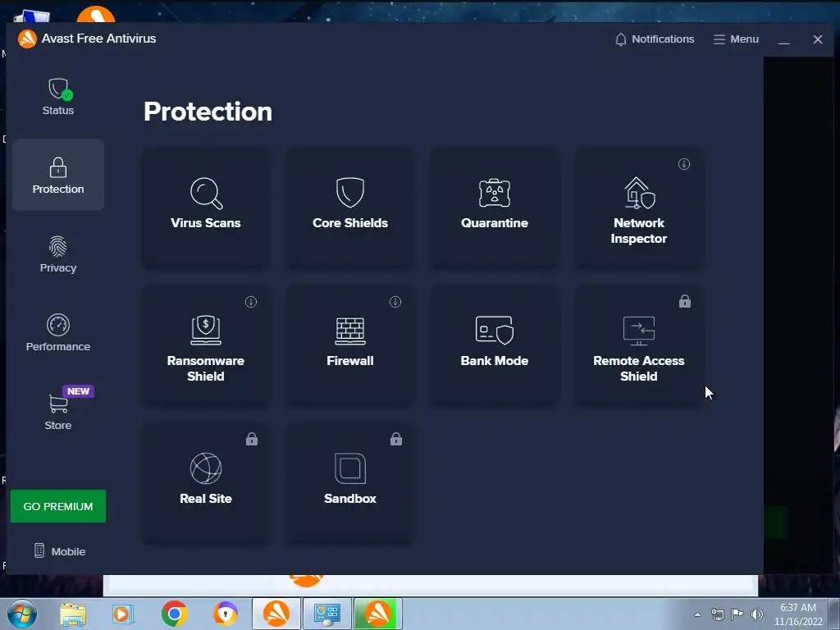Screen dimensions: 840x630
Task: Click lock icon on Remote Access Shield
Action: [685, 301]
